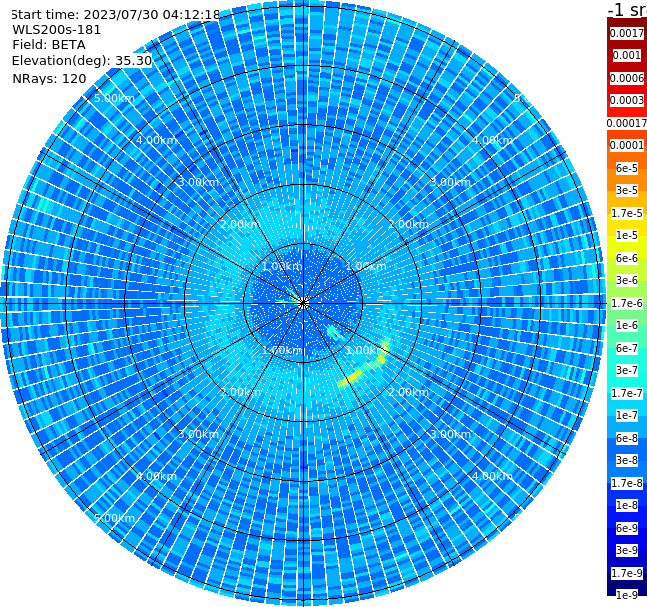Click the 6e-5 colorbar label
Viewport: 647px width, 607px height.
(627, 168)
